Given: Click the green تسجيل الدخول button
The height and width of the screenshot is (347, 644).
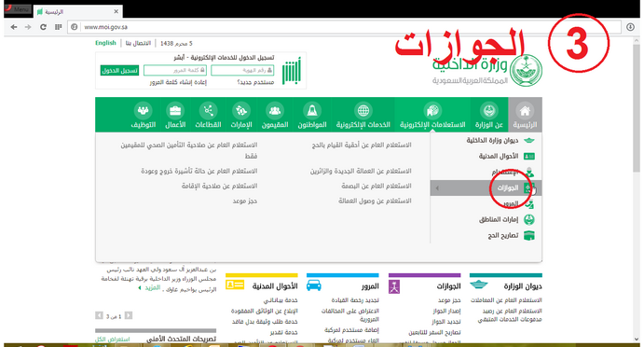Looking at the screenshot, I should pos(119,70).
